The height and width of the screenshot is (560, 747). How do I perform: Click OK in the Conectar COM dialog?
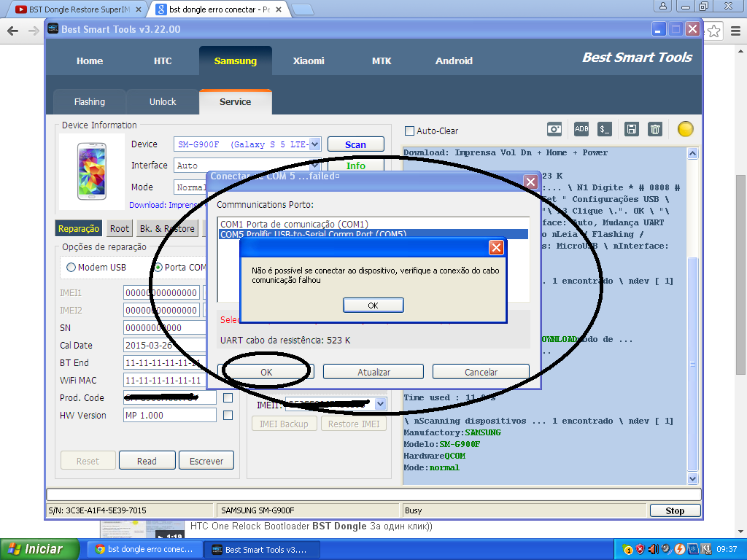[x=266, y=372]
